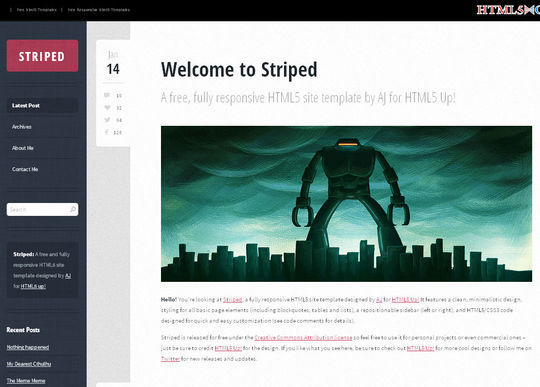The width and height of the screenshot is (540, 387).
Task: Open the My Dearest Cthulhu post
Action: pyautogui.click(x=29, y=364)
